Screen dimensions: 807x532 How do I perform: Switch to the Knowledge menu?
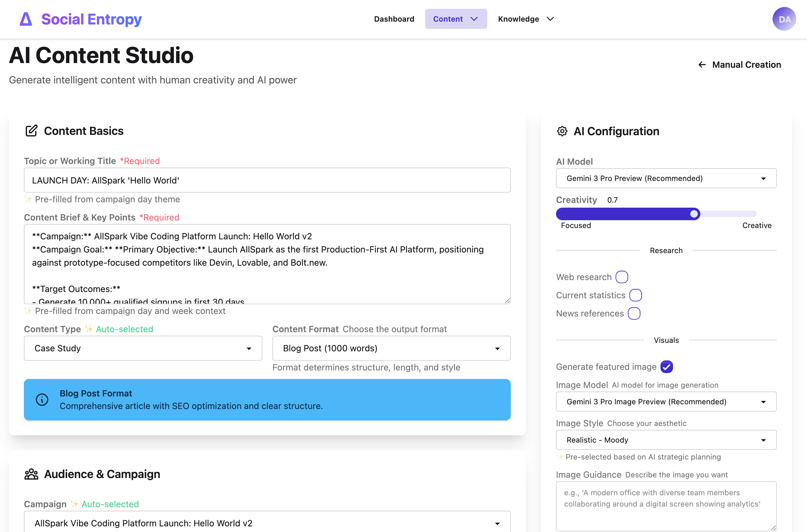pos(525,19)
